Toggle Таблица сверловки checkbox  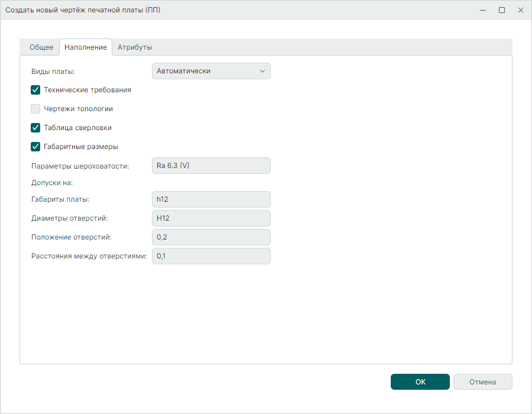pos(35,128)
